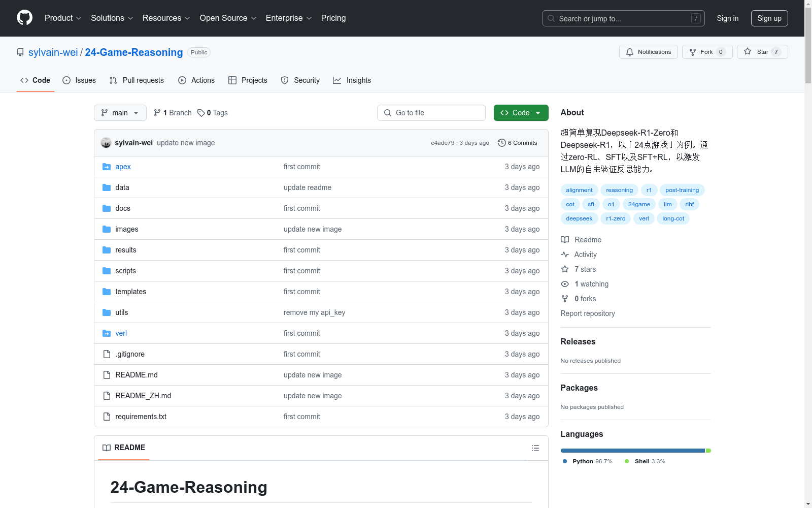Open the 0 forks link
Screen dimensions: 812x508
pyautogui.click(x=585, y=299)
